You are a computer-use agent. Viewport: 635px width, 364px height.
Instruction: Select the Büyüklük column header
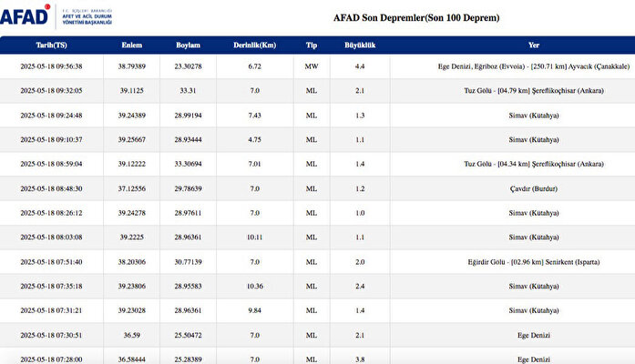[x=360, y=45]
